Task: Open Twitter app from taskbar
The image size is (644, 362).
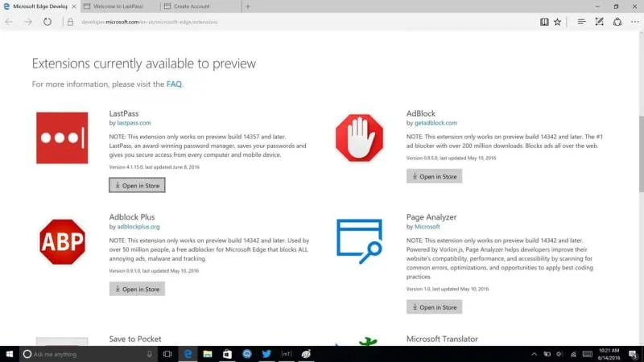Action: [266, 354]
